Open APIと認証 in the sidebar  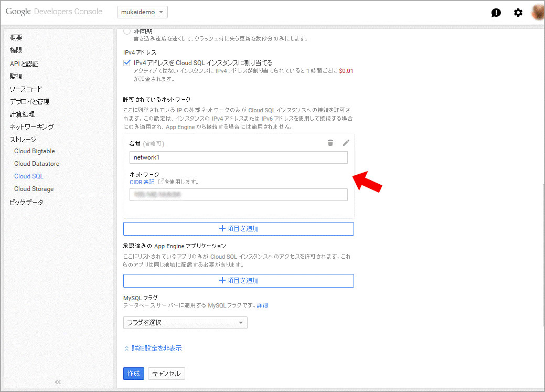pos(24,63)
